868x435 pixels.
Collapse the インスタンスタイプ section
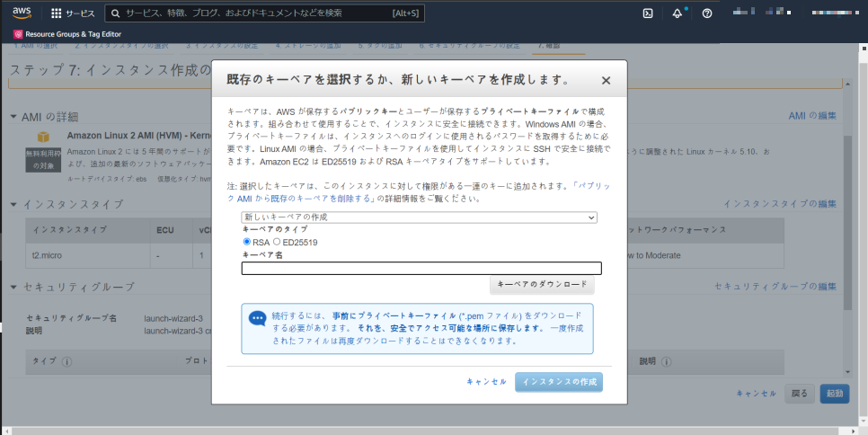point(13,204)
